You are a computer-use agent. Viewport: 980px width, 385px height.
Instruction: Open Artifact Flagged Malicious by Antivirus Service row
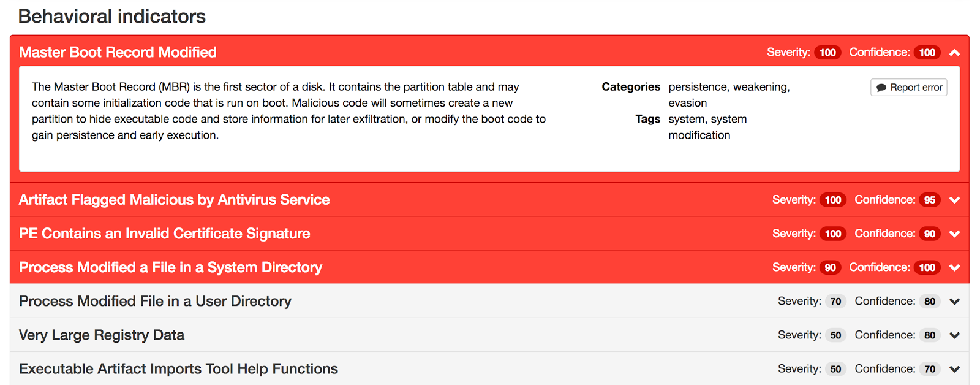coord(174,200)
